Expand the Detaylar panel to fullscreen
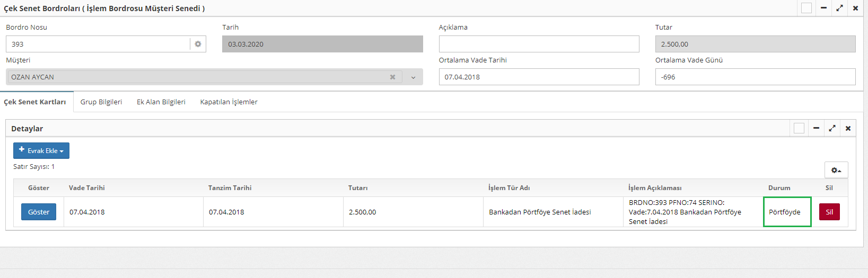The image size is (868, 278). [x=832, y=128]
